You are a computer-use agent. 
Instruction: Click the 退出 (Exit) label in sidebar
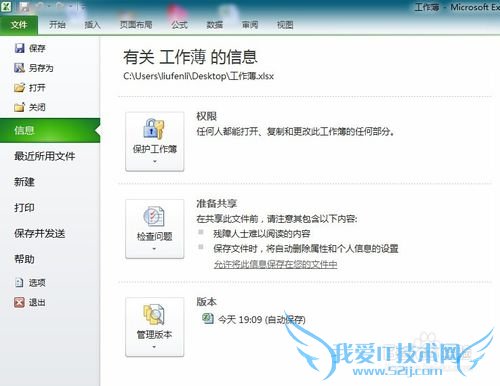37,302
